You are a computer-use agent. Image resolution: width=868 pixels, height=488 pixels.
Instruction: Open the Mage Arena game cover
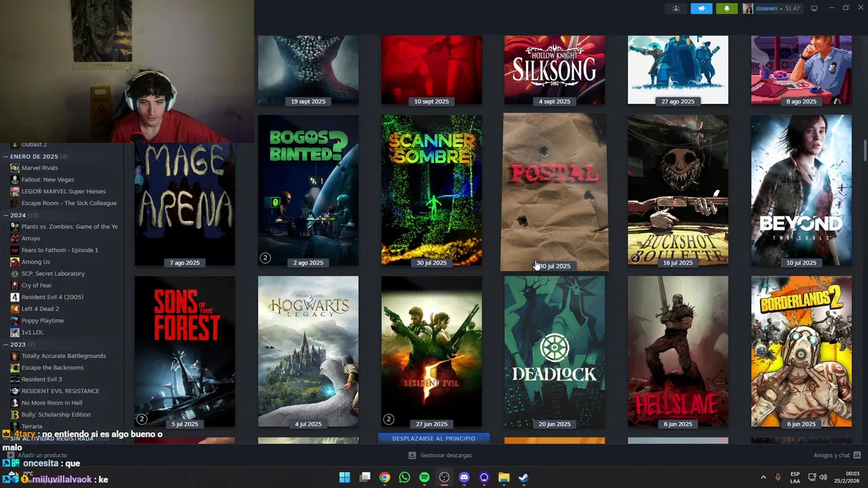[184, 205]
